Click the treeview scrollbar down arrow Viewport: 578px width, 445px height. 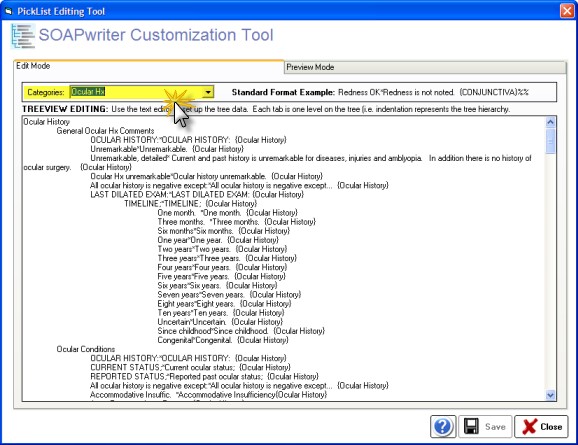point(550,395)
